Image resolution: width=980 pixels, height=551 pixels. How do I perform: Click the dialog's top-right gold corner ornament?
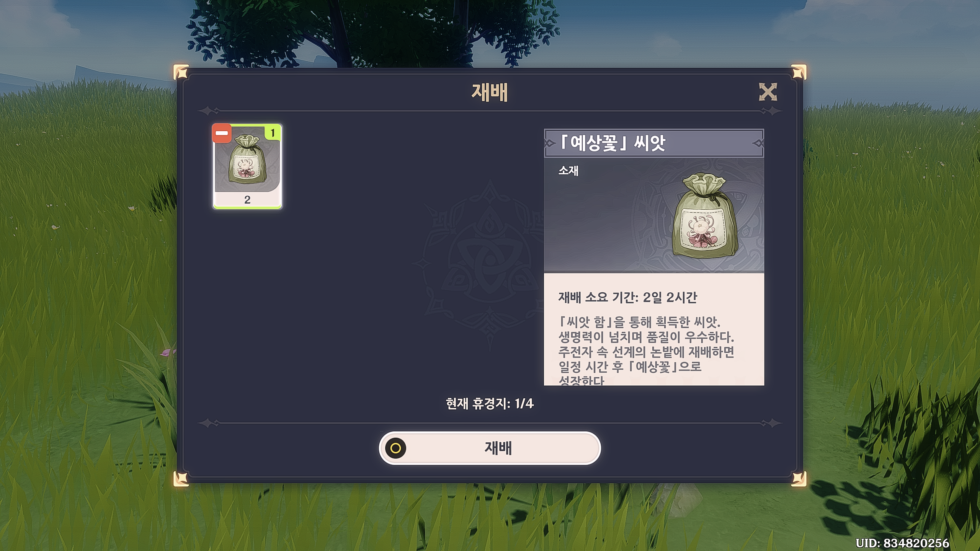(x=799, y=72)
